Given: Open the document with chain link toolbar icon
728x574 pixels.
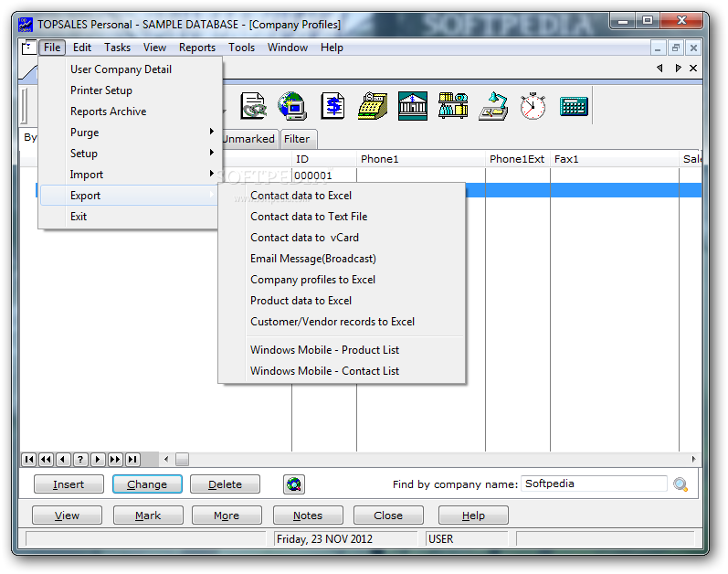Looking at the screenshot, I should pos(254,106).
